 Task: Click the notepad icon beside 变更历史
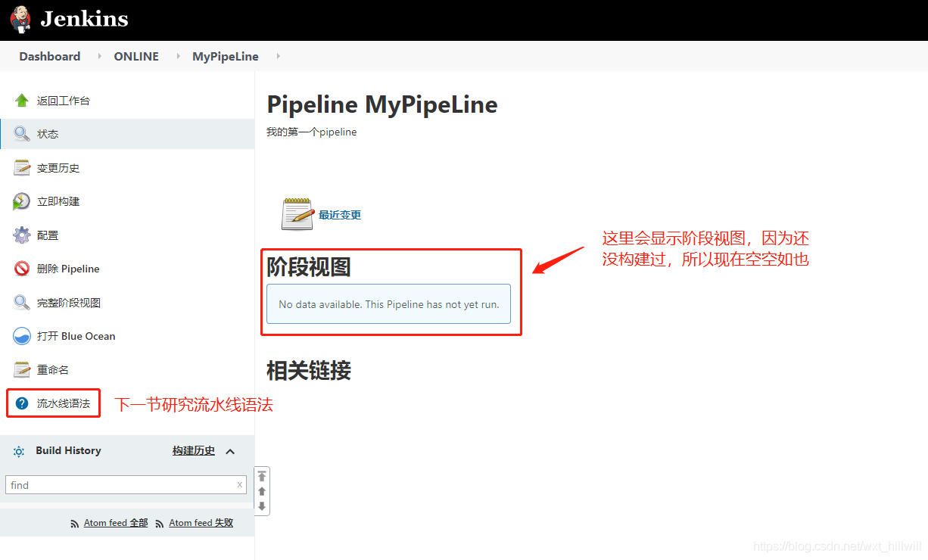[x=22, y=168]
